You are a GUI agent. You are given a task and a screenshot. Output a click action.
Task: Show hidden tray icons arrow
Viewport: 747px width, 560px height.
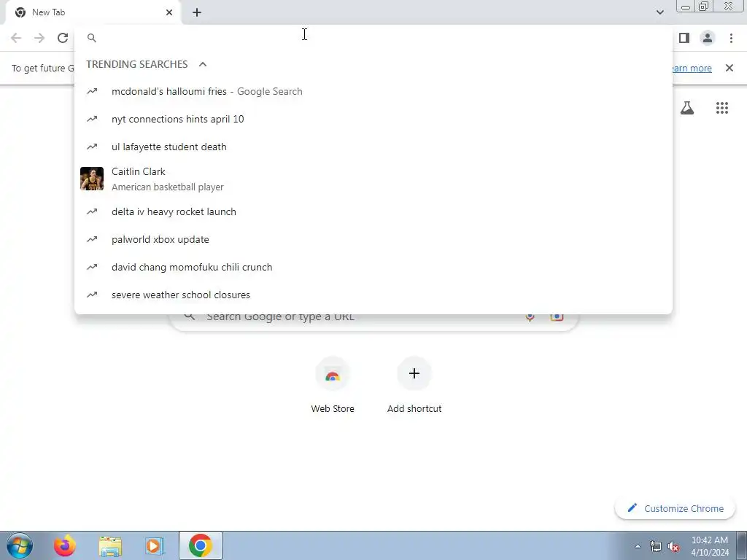pos(638,547)
